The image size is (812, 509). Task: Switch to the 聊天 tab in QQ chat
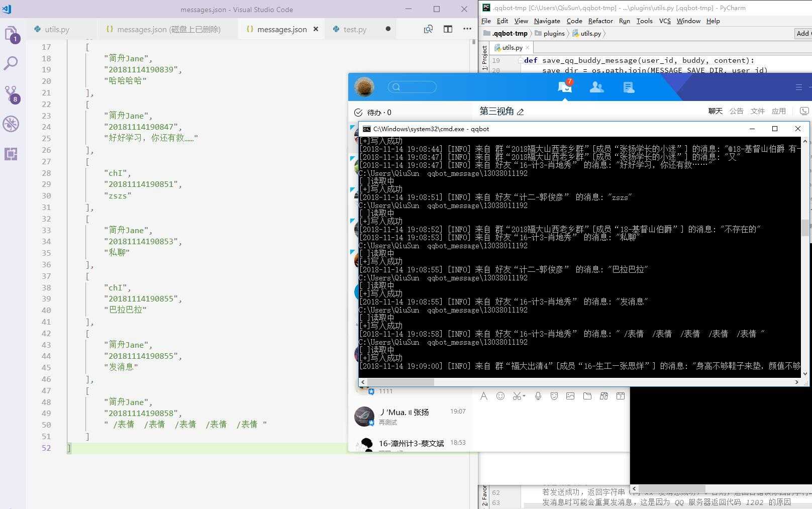(x=716, y=111)
